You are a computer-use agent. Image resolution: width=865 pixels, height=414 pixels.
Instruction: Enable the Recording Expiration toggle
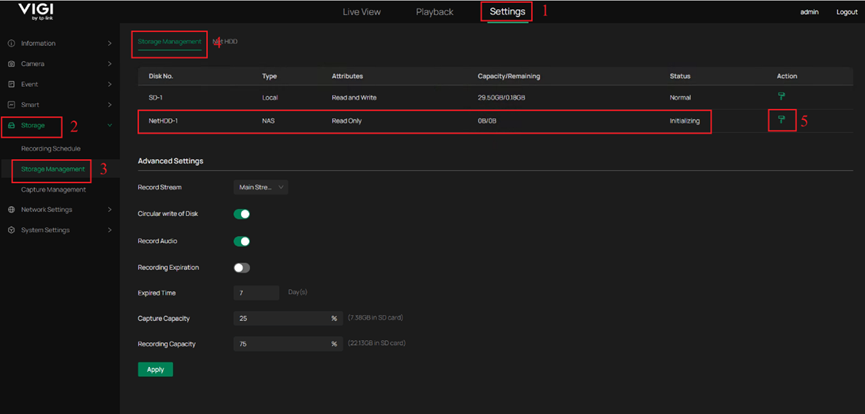coord(241,268)
